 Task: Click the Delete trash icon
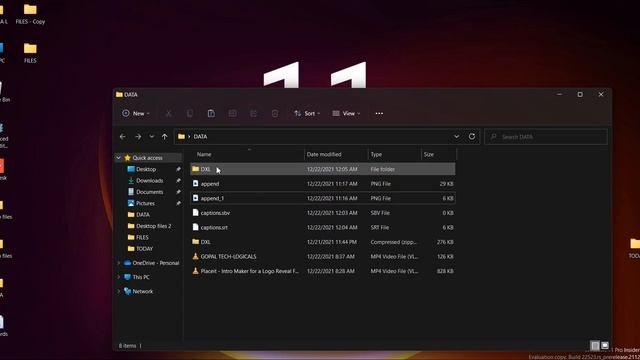pos(275,113)
